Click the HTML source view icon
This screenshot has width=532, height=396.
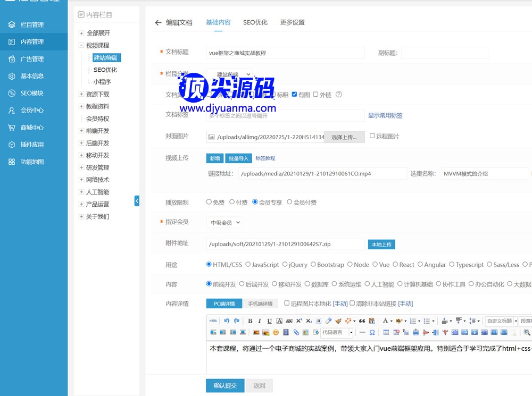tap(213, 321)
